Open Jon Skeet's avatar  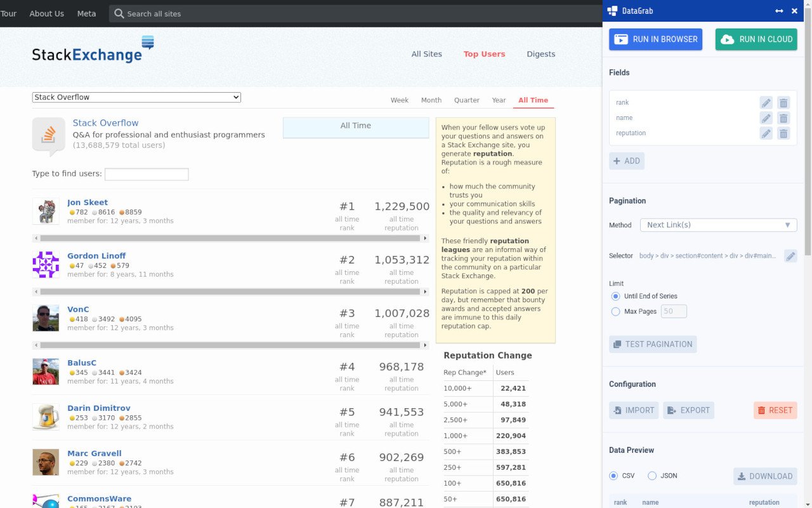[x=46, y=211]
